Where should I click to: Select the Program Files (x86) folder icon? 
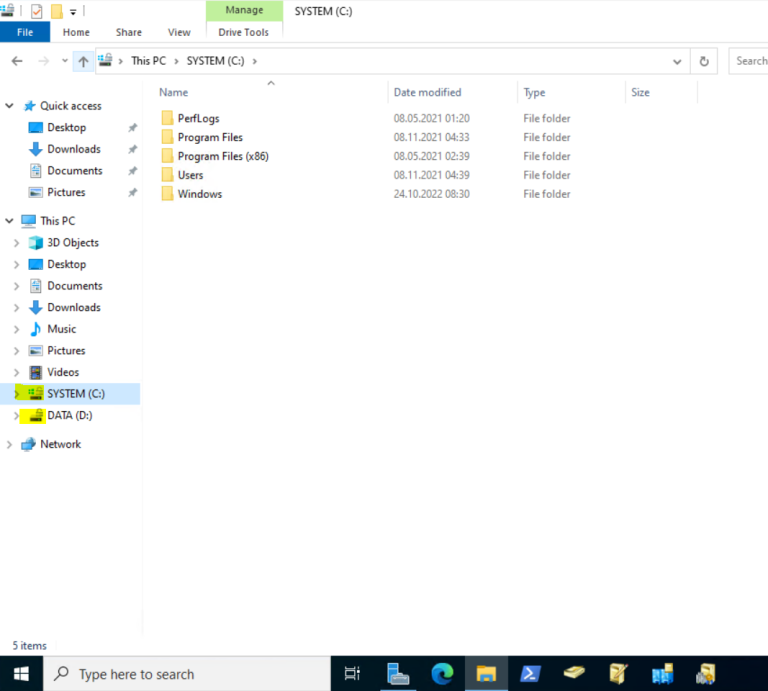pos(168,156)
